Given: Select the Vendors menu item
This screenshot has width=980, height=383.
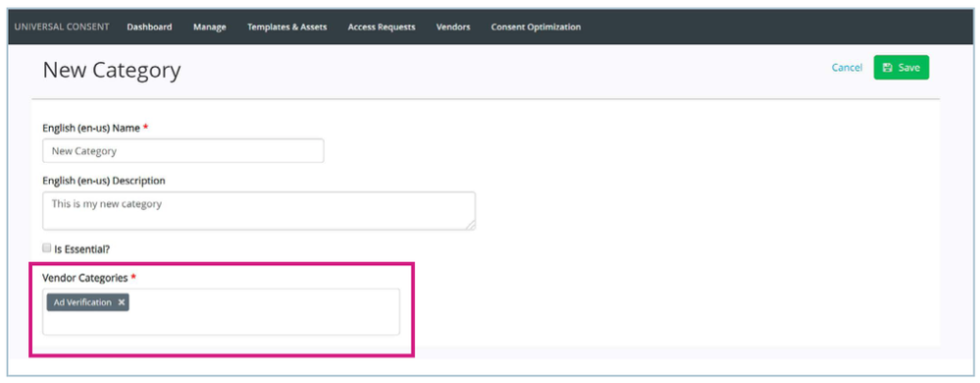Looking at the screenshot, I should pos(453,27).
